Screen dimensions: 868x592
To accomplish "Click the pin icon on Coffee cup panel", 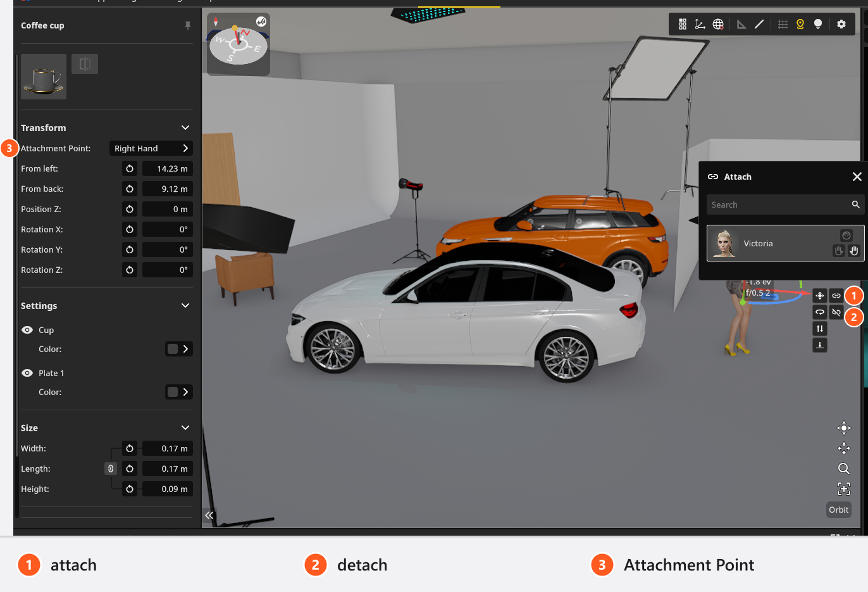I will 188,25.
